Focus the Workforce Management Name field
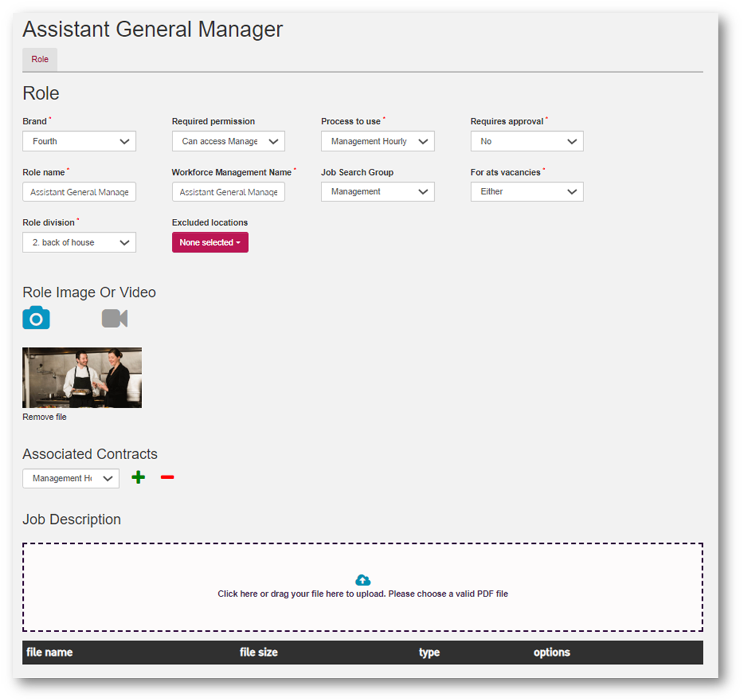 [228, 192]
